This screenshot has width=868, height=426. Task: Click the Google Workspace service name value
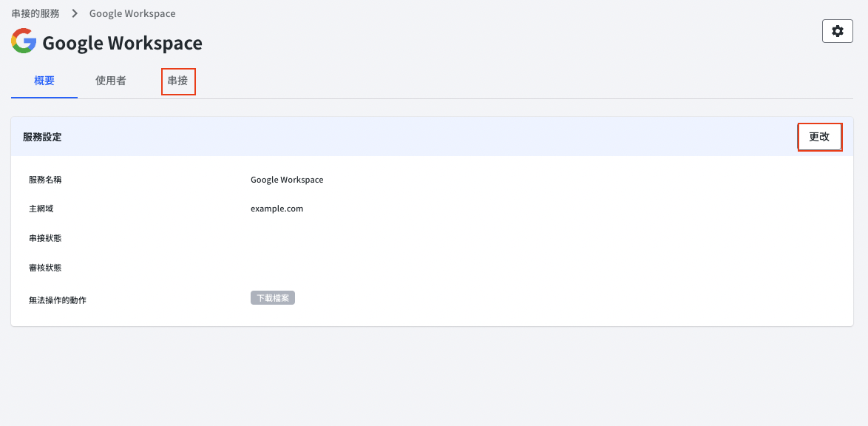(287, 180)
